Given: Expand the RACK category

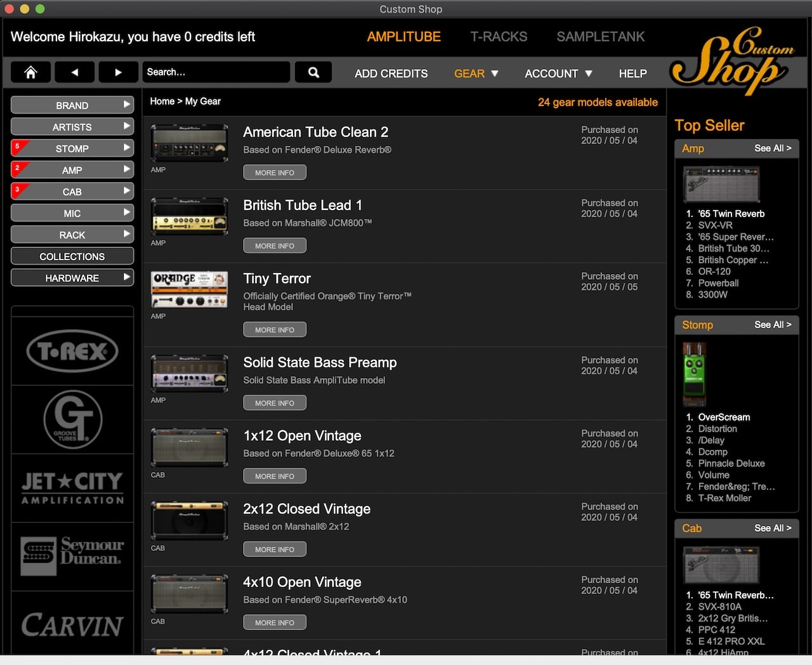Looking at the screenshot, I should coord(72,235).
